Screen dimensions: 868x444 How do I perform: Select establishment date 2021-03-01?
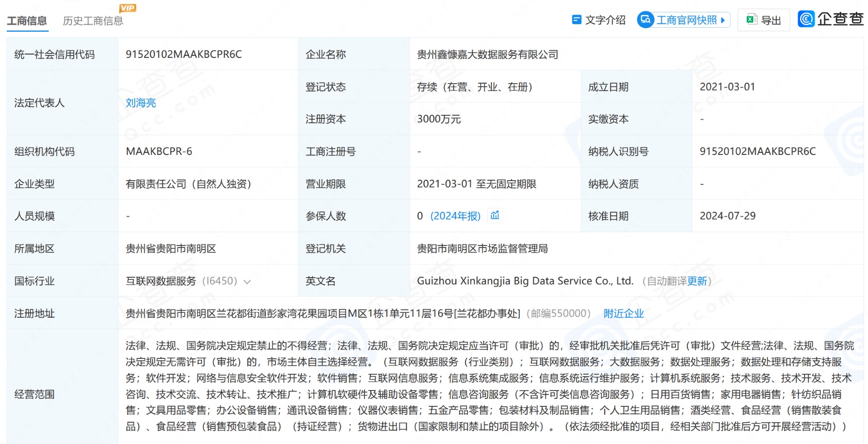point(727,87)
